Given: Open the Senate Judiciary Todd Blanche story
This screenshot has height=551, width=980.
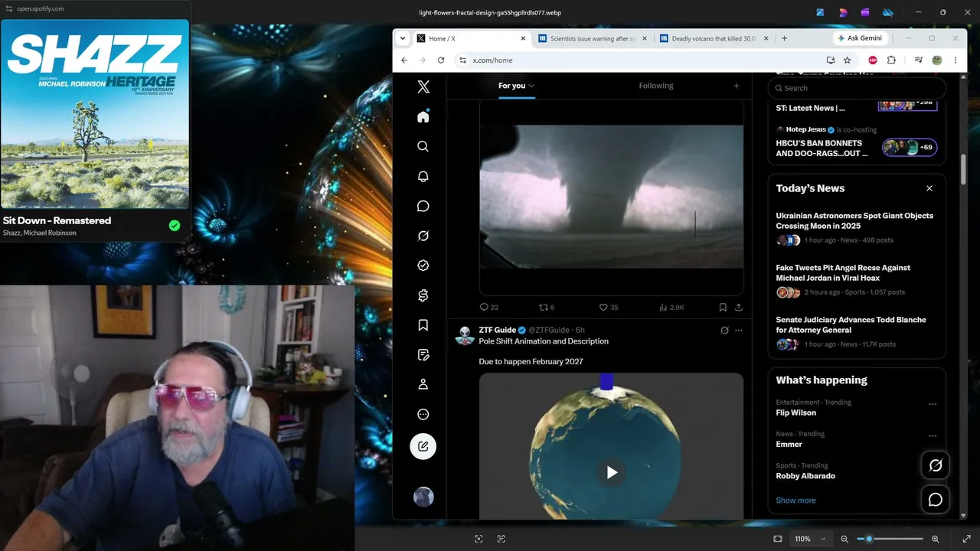Looking at the screenshot, I should [857, 332].
